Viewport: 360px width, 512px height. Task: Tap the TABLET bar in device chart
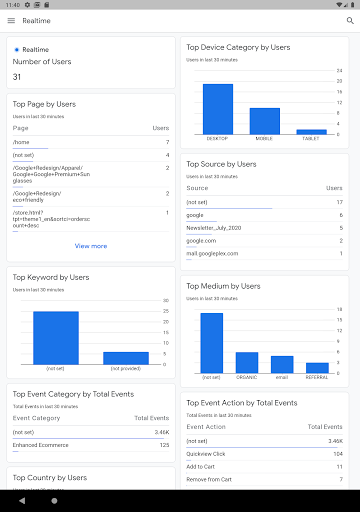311,132
